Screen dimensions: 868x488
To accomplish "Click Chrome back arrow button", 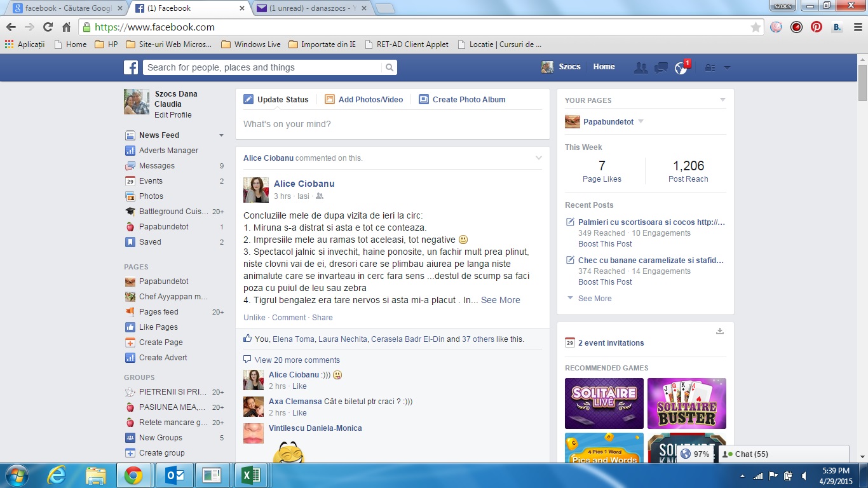I will pos(11,27).
